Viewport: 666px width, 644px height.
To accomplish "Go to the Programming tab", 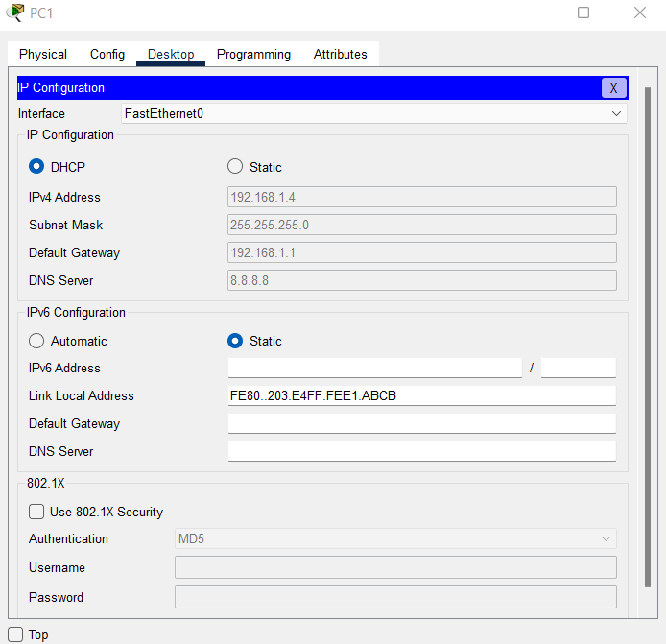I will 253,55.
